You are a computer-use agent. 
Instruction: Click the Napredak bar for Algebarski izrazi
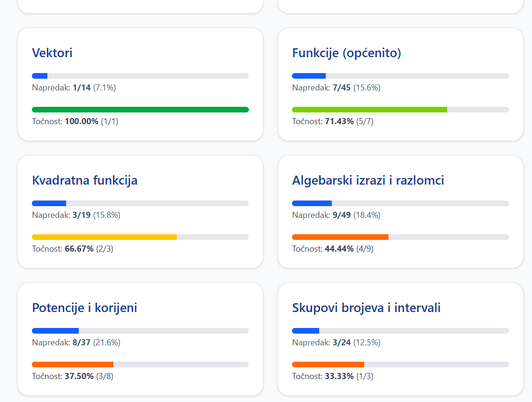(x=401, y=203)
